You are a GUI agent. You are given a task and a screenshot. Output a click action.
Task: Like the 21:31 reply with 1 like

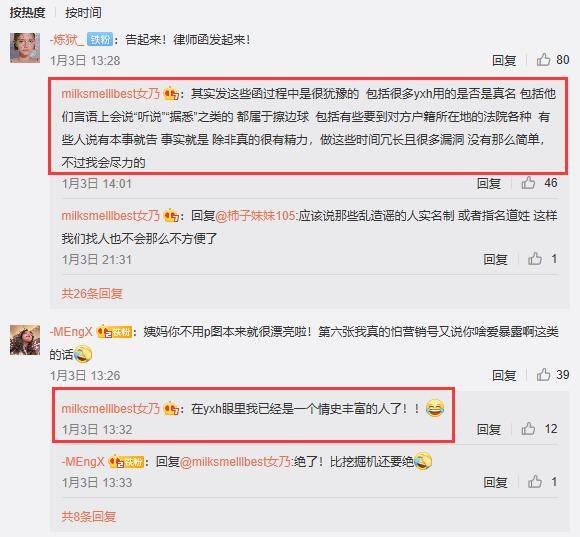pyautogui.click(x=535, y=259)
